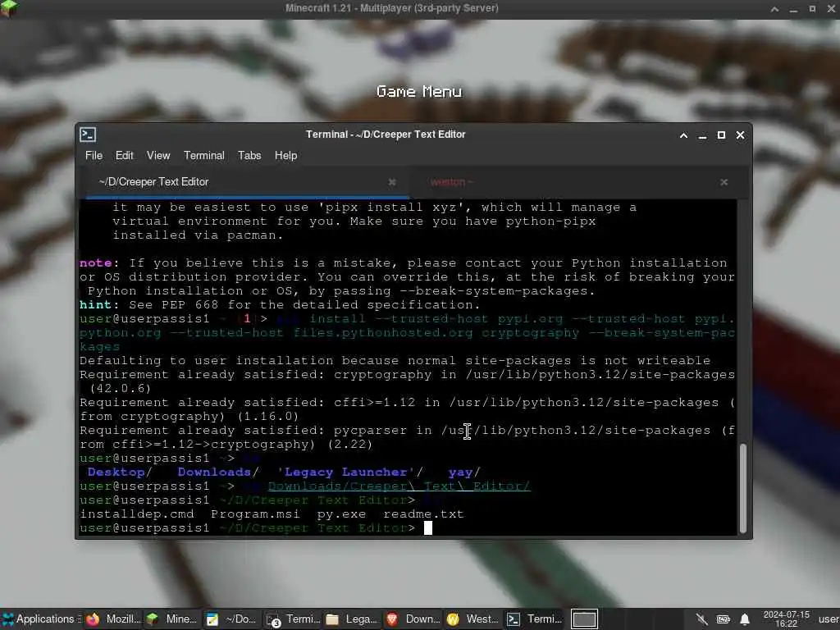Switch to Legacy Launcher folder taskbar item
The width and height of the screenshot is (840, 630).
point(352,619)
